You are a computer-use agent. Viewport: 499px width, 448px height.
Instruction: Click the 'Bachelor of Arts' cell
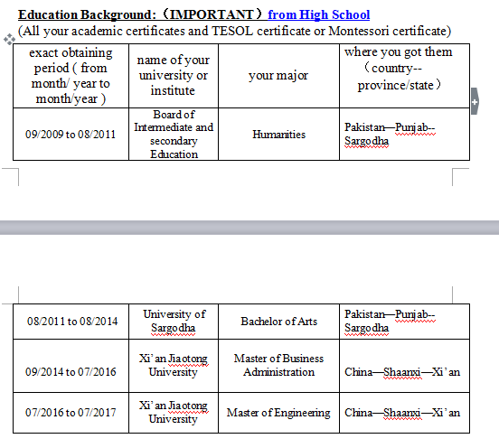tap(278, 322)
